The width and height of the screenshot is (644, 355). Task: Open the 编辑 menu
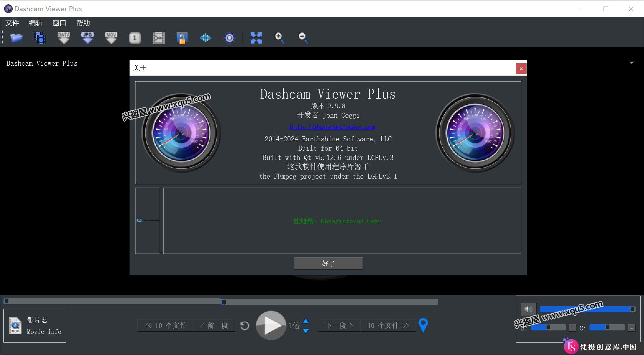[x=36, y=23]
